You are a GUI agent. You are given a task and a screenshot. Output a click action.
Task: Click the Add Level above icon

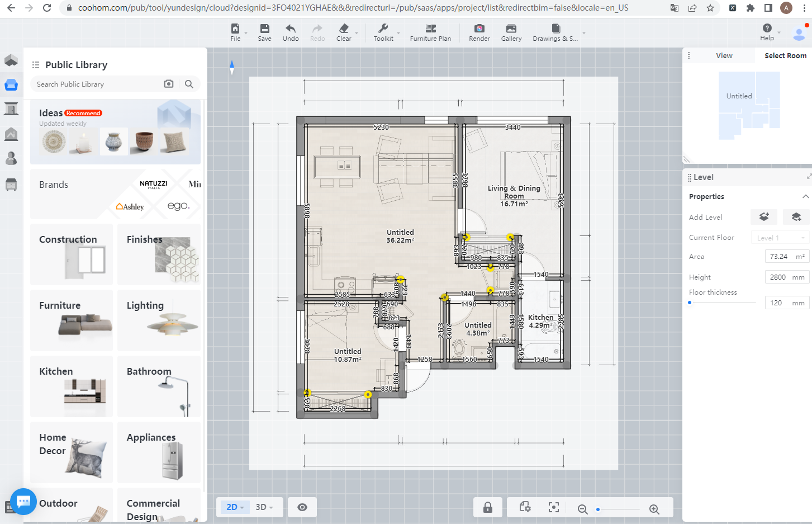[764, 217]
